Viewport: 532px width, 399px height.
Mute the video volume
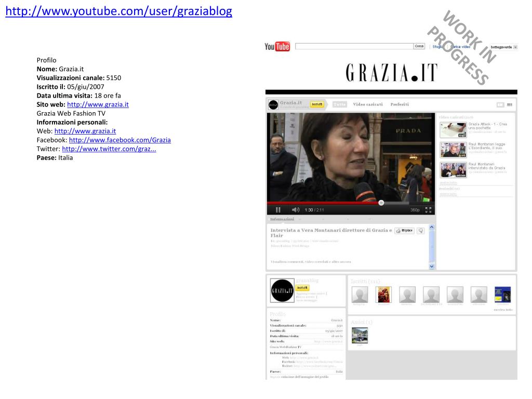click(x=296, y=210)
